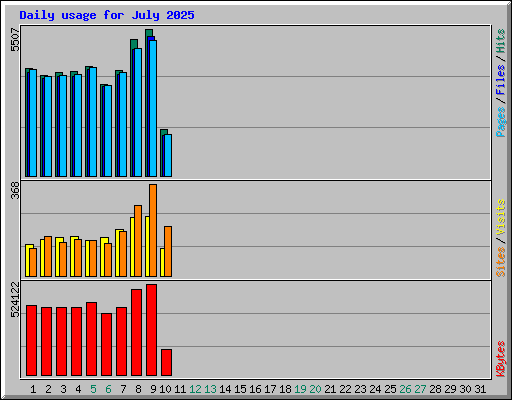Click weekend day 19 on the x-axis
The image size is (512, 400).
click(x=300, y=389)
